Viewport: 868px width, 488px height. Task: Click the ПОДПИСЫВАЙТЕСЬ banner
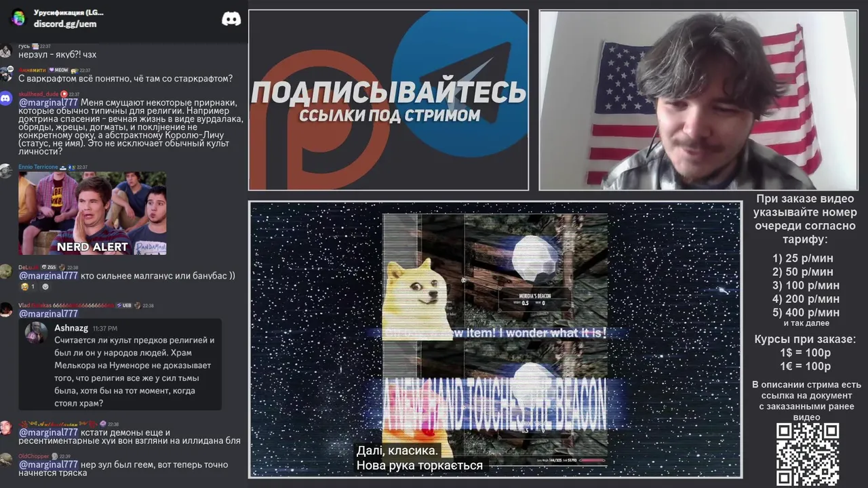[389, 93]
